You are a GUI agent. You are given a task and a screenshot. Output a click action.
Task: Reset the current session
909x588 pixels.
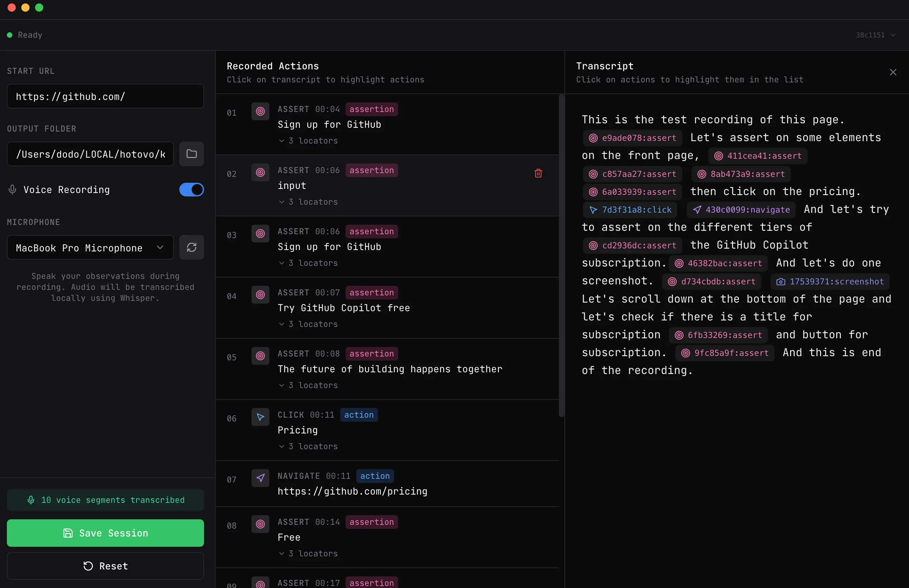pyautogui.click(x=105, y=566)
